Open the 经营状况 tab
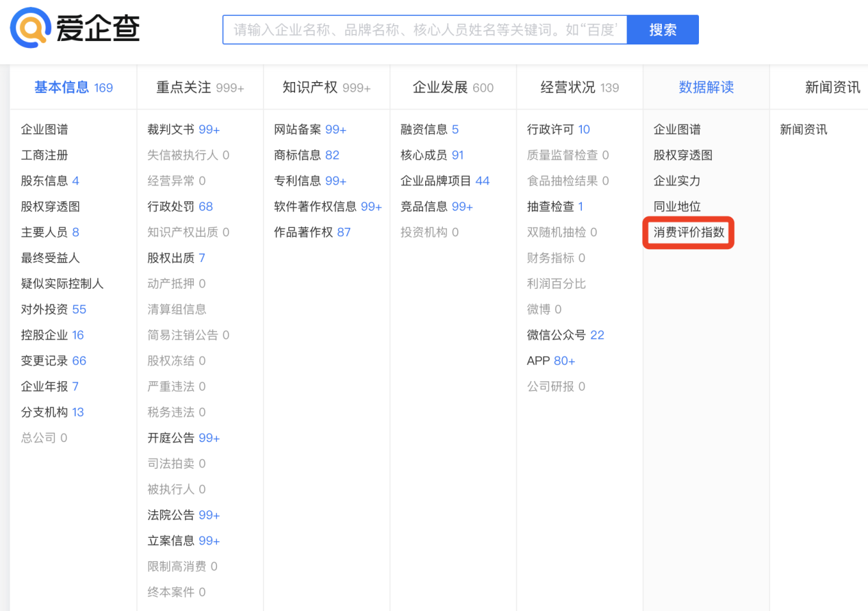Screen dimensions: 868x611 [579, 88]
